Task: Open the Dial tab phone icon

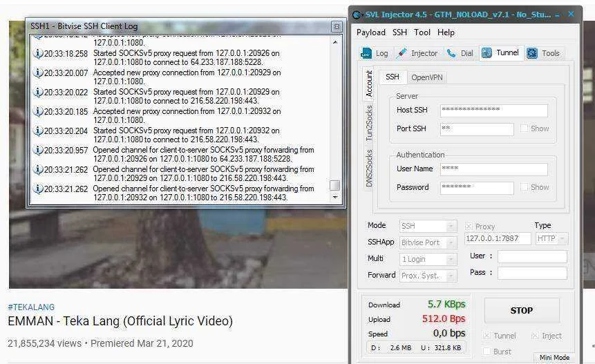Action: (x=451, y=53)
